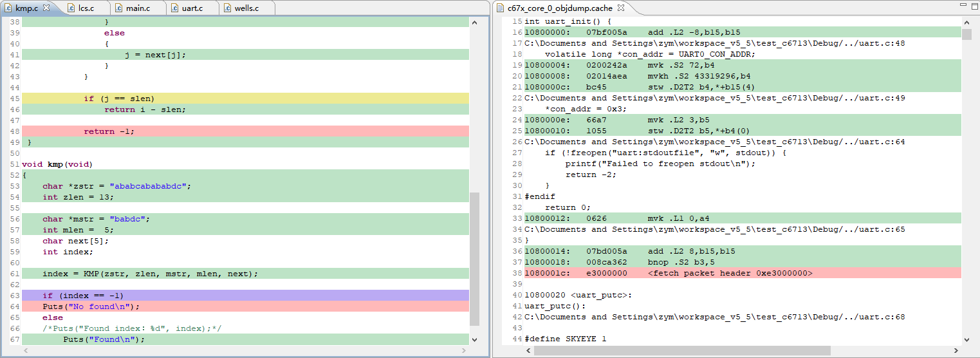Click the 'volatile long *con_addr' line

[x=650, y=54]
